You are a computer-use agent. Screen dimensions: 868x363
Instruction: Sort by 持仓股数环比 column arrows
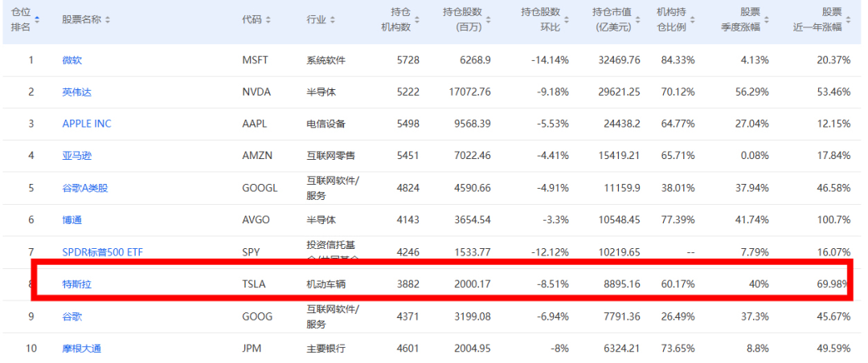click(567, 19)
